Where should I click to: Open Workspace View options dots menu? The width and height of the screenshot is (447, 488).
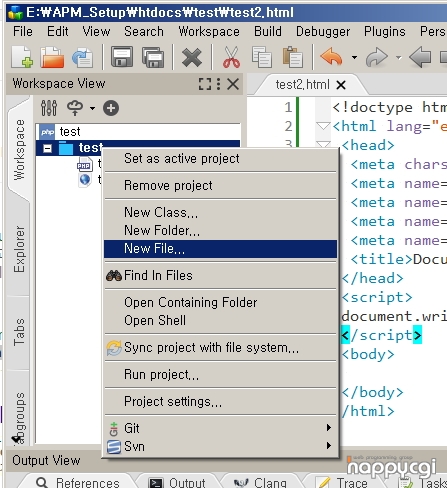tap(218, 84)
